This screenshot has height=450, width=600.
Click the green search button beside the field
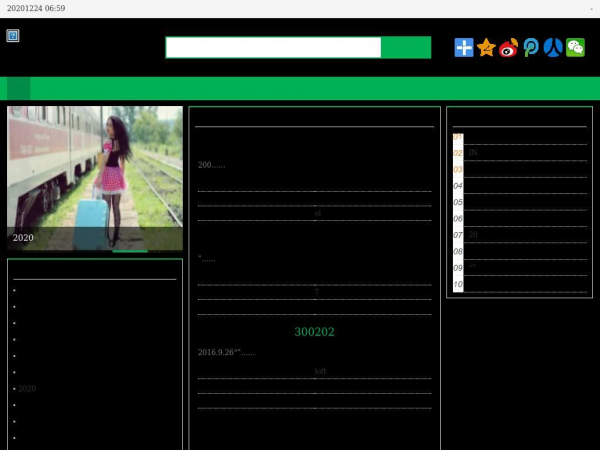[x=406, y=47]
